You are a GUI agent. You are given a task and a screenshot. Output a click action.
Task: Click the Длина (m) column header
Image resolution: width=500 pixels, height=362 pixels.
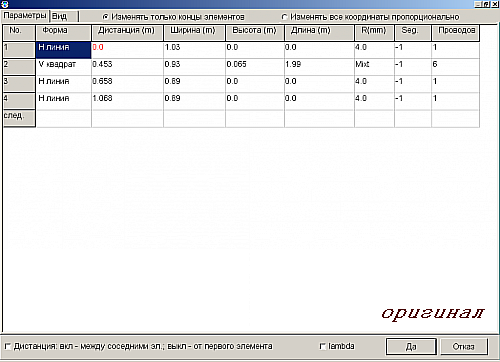319,33
